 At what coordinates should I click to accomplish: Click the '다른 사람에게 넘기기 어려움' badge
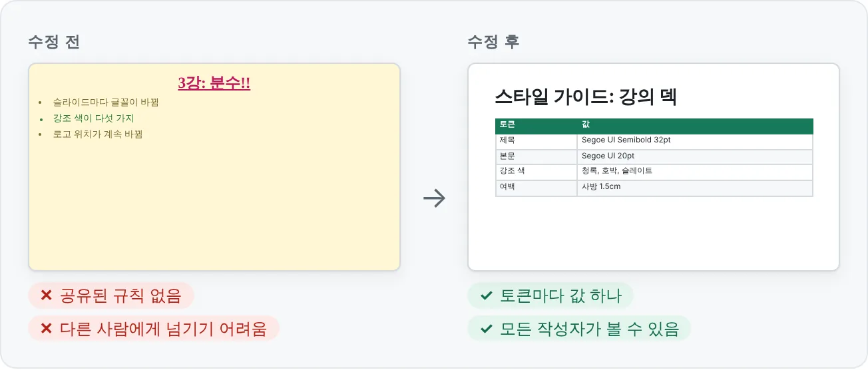[154, 328]
